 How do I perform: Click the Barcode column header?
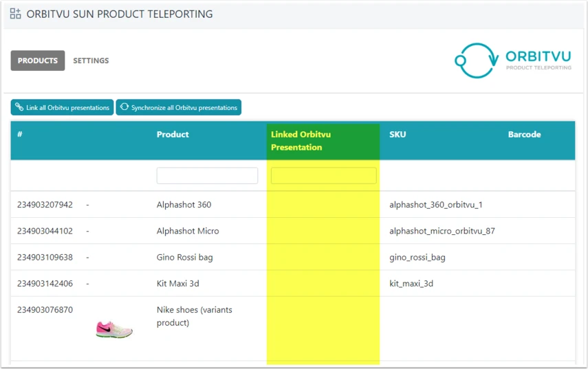(524, 135)
